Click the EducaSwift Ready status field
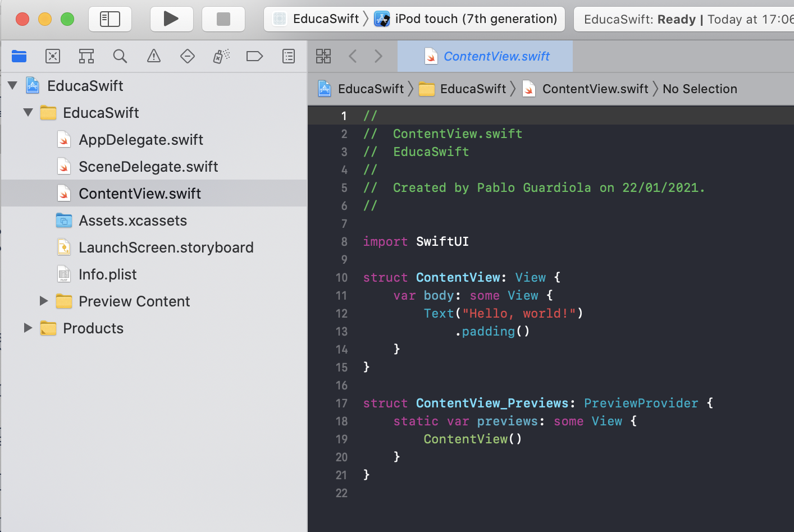794x532 pixels. [684, 20]
